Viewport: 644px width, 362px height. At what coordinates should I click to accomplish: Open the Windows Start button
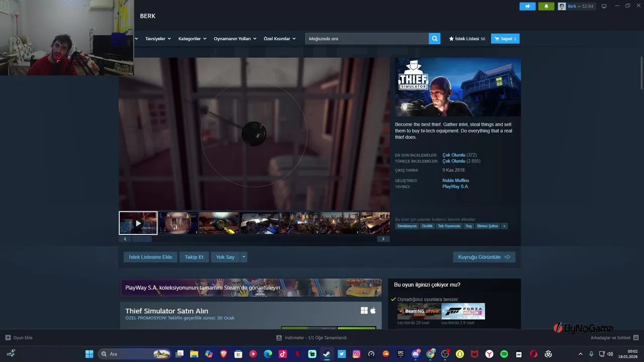click(89, 354)
